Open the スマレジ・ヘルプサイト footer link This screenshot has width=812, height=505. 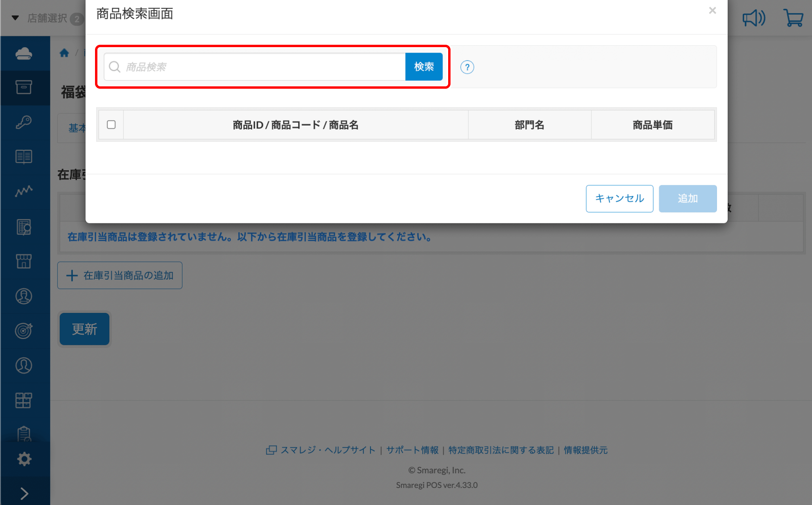tap(327, 450)
